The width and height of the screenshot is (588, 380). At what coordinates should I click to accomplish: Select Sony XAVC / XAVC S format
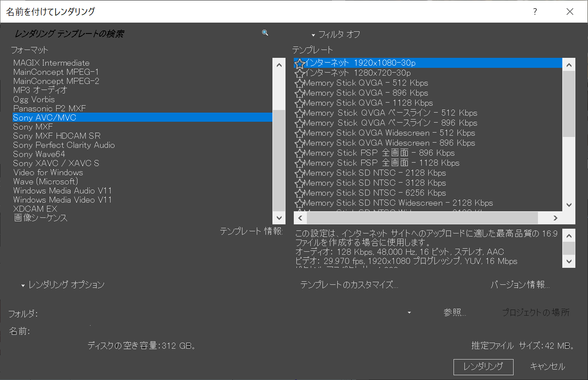[x=142, y=163]
